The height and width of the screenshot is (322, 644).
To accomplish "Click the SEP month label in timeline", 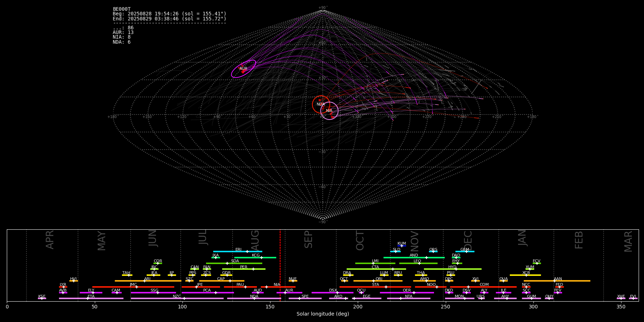I will tap(308, 239).
